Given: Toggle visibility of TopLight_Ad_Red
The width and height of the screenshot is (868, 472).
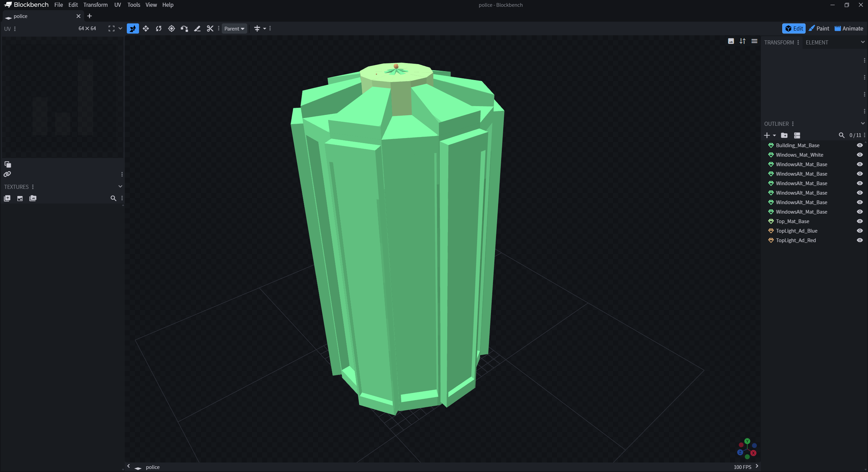Looking at the screenshot, I should point(860,240).
